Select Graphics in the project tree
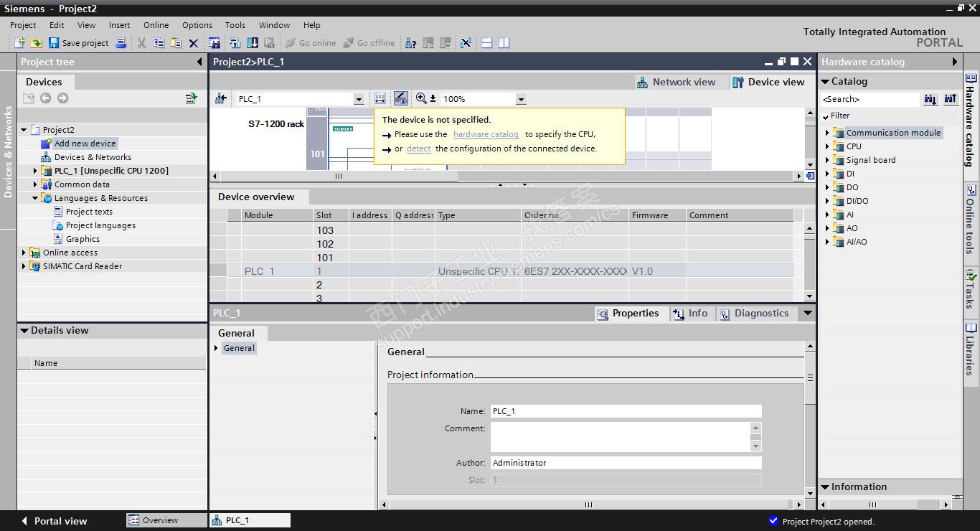980x531 pixels. click(x=83, y=239)
